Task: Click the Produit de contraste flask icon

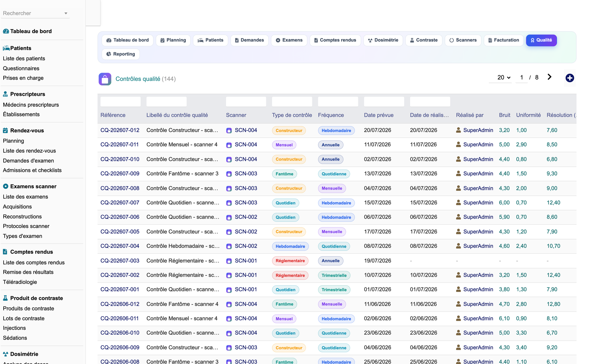Action: (5, 298)
